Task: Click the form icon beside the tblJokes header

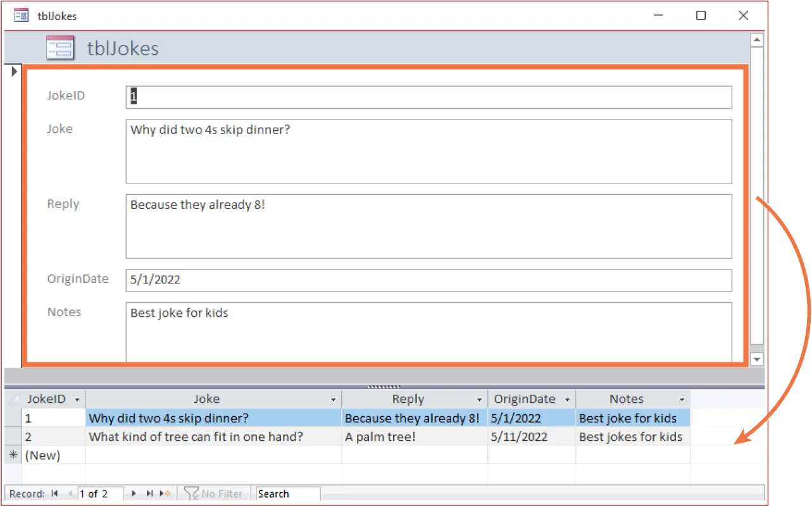Action: click(60, 47)
